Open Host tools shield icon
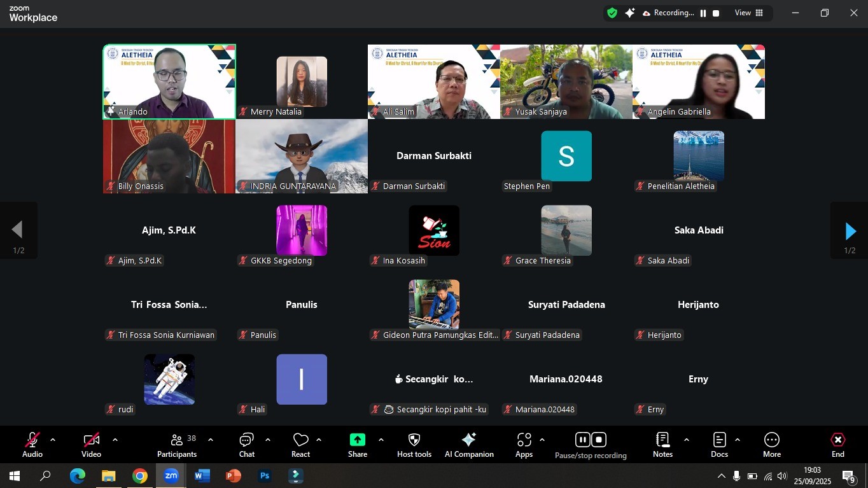Image resolution: width=868 pixels, height=488 pixels. click(x=414, y=440)
